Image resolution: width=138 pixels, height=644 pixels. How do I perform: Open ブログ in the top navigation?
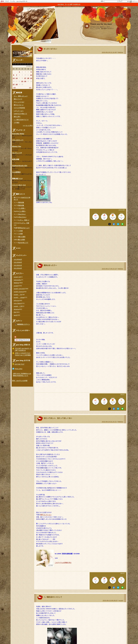tap(7, 1)
